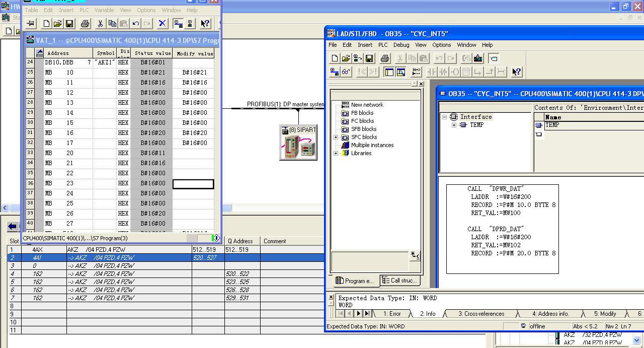This screenshot has height=348, width=644.
Task: Cut selection in VAT window toolbar
Action: (100, 23)
